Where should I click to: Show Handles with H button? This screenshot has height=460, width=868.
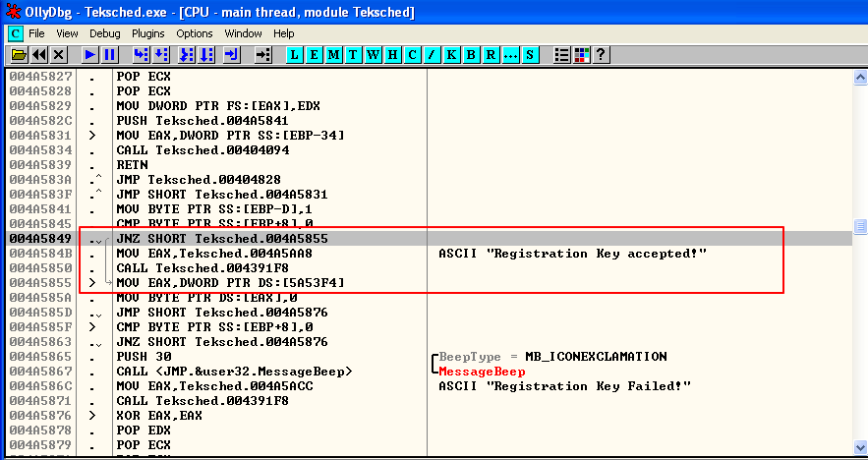(392, 54)
